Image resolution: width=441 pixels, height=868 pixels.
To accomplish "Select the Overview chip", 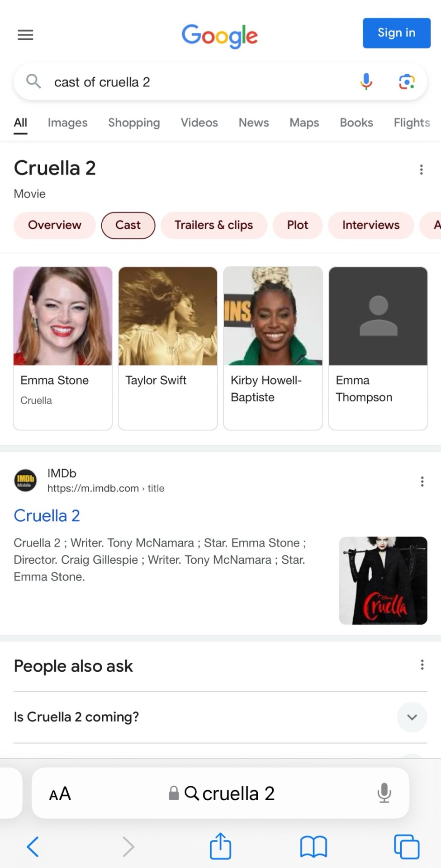I will pos(55,225).
